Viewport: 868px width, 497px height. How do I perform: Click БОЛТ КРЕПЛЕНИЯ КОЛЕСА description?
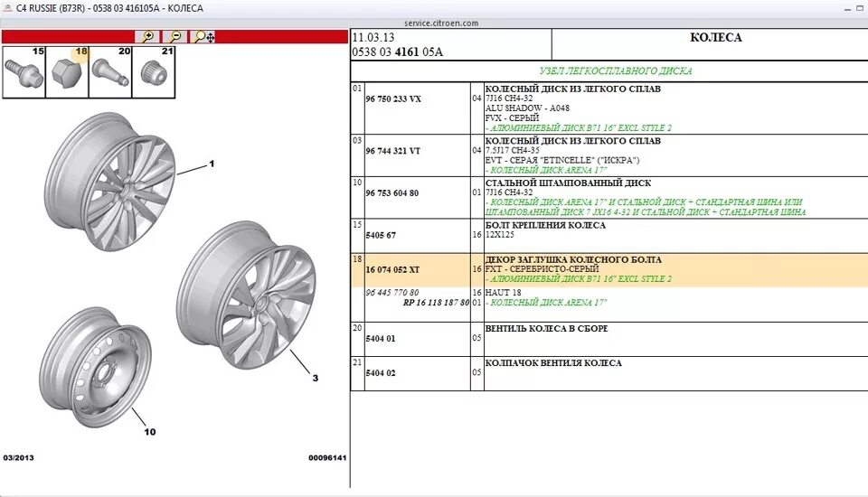click(x=545, y=225)
